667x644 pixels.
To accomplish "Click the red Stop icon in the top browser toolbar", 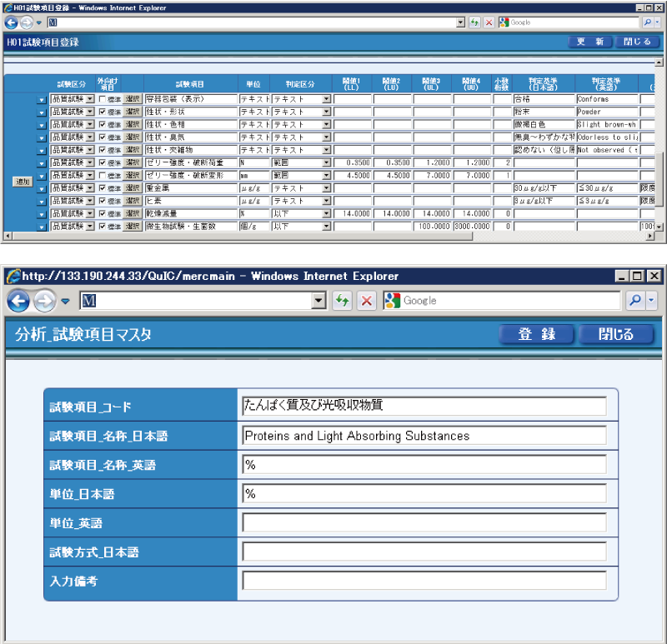I will tap(489, 22).
